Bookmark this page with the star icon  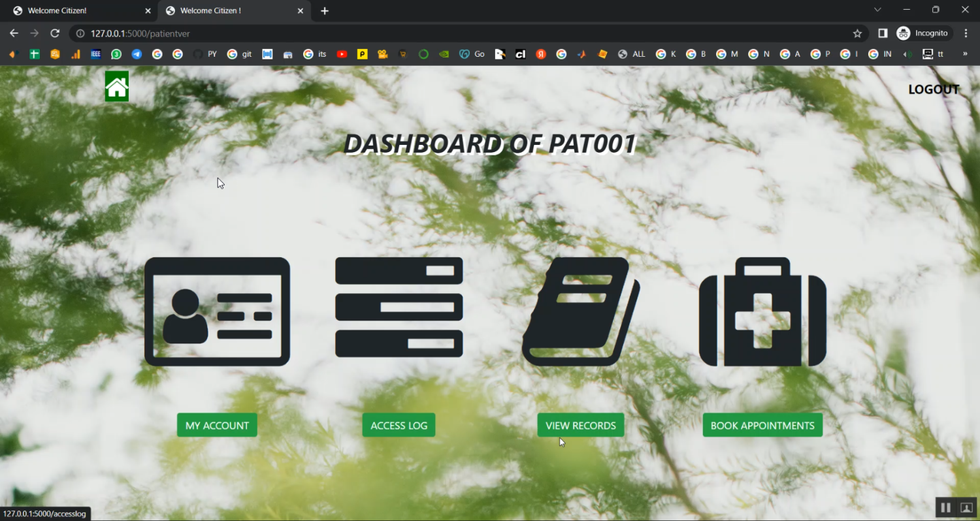click(857, 33)
